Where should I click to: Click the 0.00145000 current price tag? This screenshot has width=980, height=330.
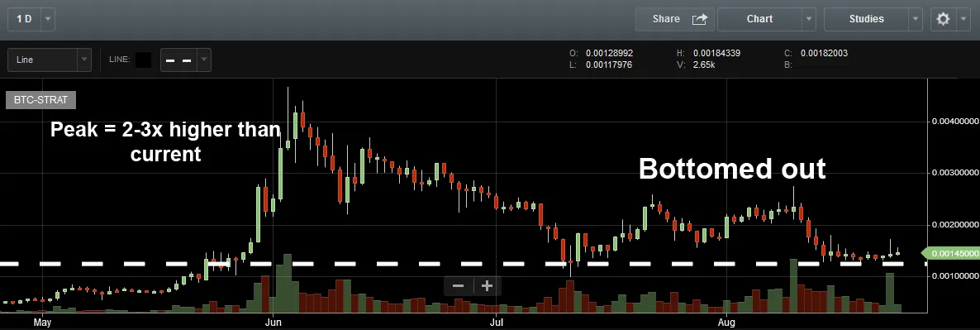950,253
